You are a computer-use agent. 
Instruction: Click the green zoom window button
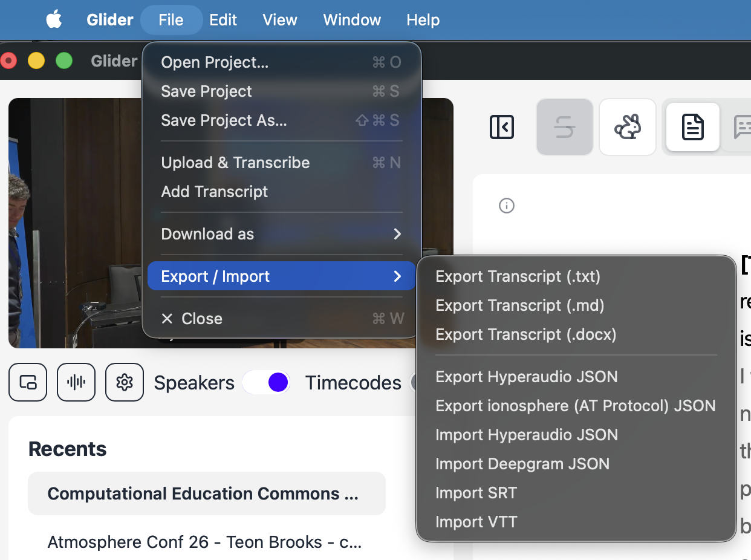click(x=64, y=60)
